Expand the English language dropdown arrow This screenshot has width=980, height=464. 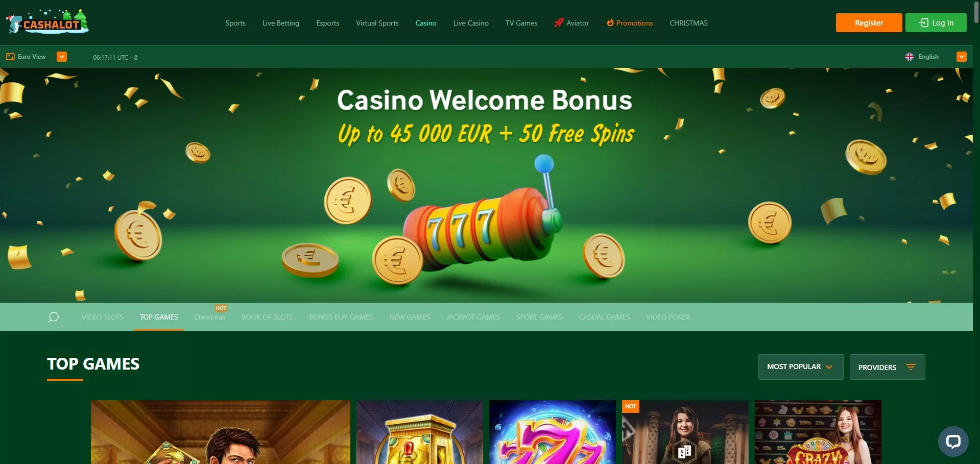click(962, 57)
